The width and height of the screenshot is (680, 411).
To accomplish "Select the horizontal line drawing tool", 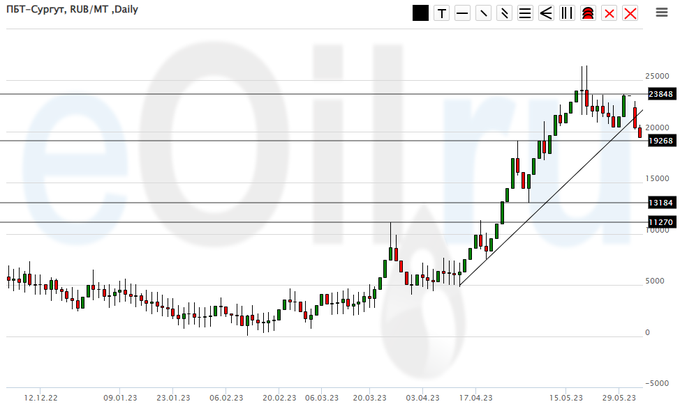I will (462, 13).
